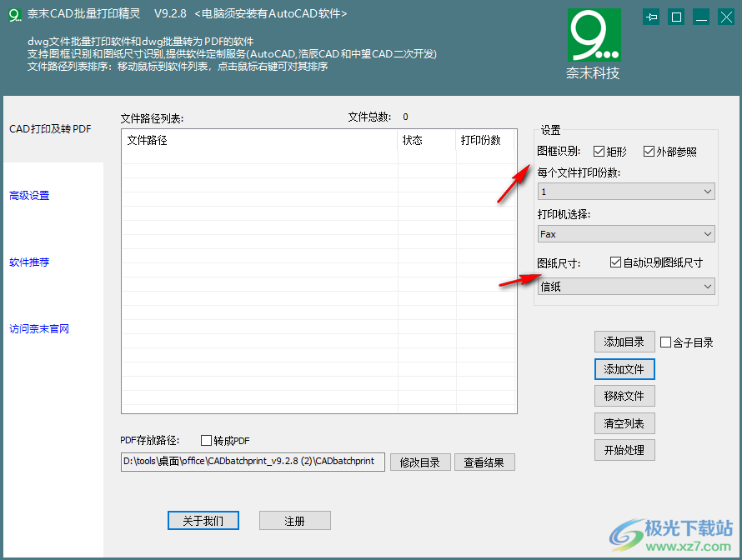The image size is (742, 560).
Task: Open the 打印机选择 Fax dropdown
Action: pos(626,234)
